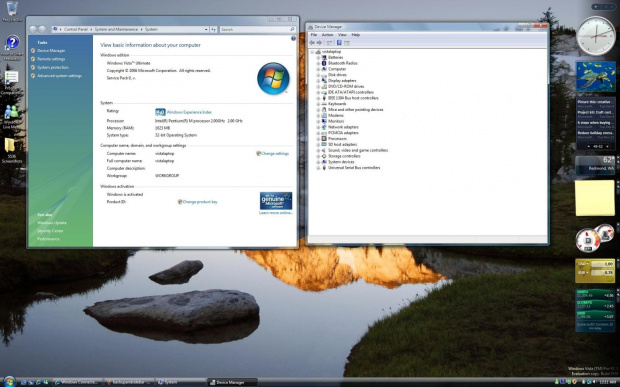Click the blue Help icon in Device Manager toolbar

tap(339, 43)
